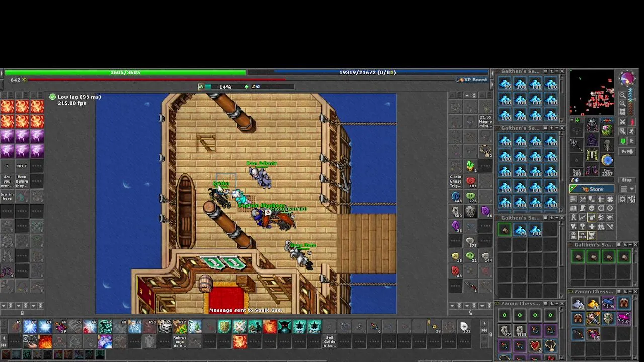Click the 'bro im here' text hotkey

click(x=7, y=195)
